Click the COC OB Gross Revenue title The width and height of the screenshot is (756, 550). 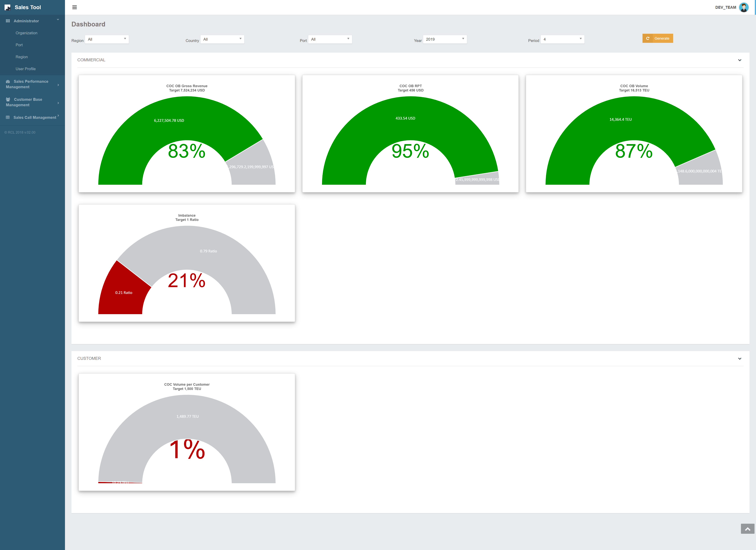click(x=187, y=86)
